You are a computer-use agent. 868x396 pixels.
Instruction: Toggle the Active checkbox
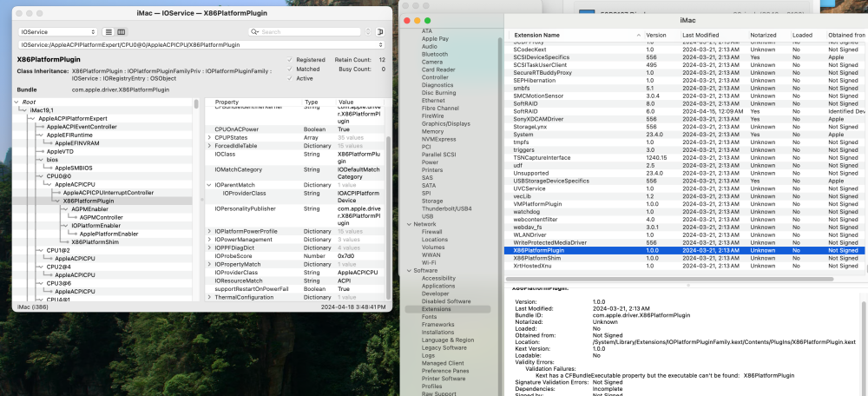point(290,79)
